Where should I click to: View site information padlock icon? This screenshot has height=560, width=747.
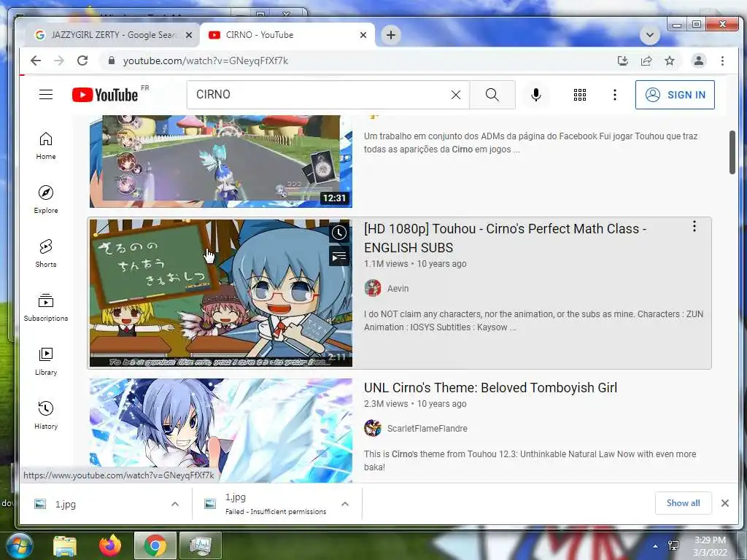click(112, 61)
